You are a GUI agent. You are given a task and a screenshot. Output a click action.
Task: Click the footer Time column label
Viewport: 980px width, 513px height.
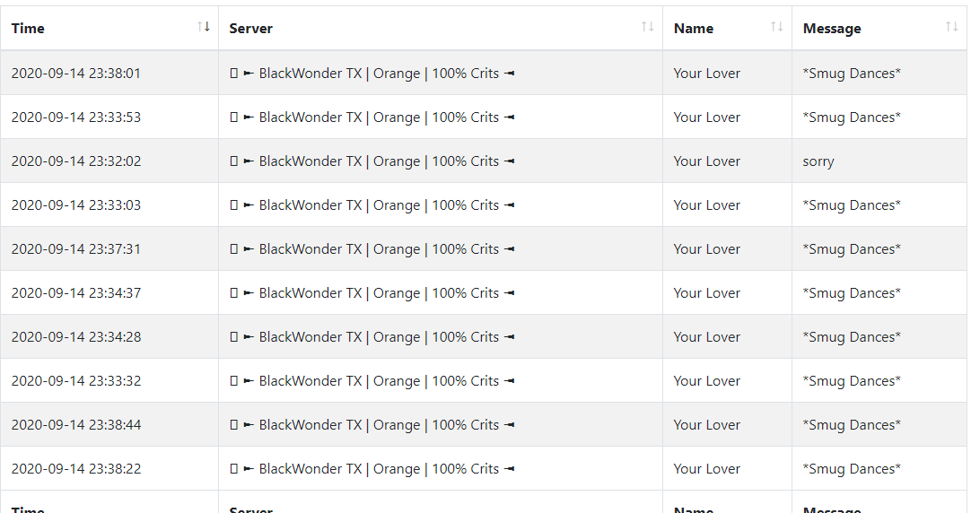pos(28,509)
